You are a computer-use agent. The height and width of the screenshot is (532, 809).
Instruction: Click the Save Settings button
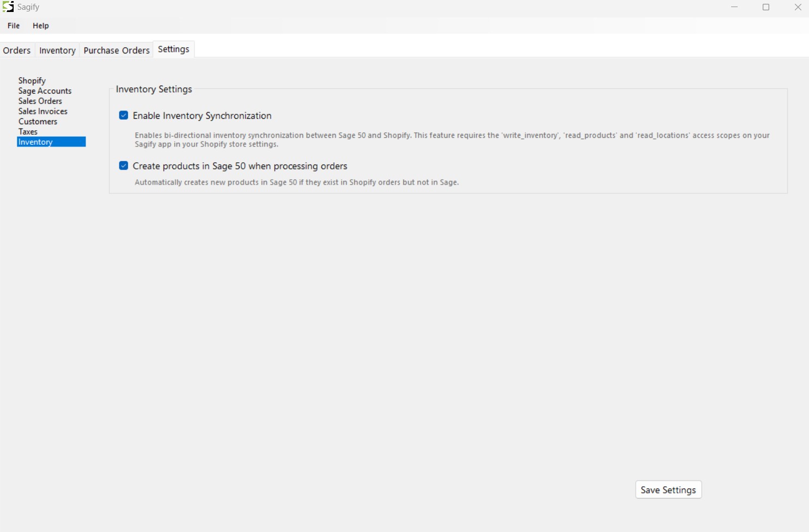(x=668, y=490)
